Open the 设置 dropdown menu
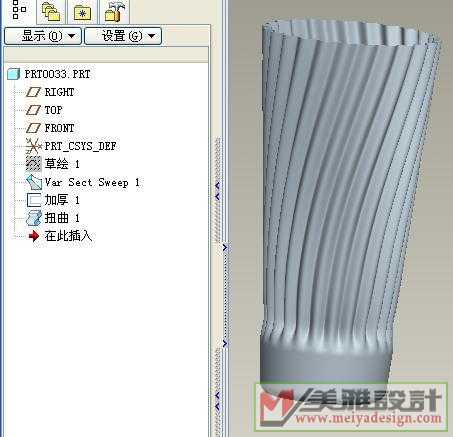 123,36
